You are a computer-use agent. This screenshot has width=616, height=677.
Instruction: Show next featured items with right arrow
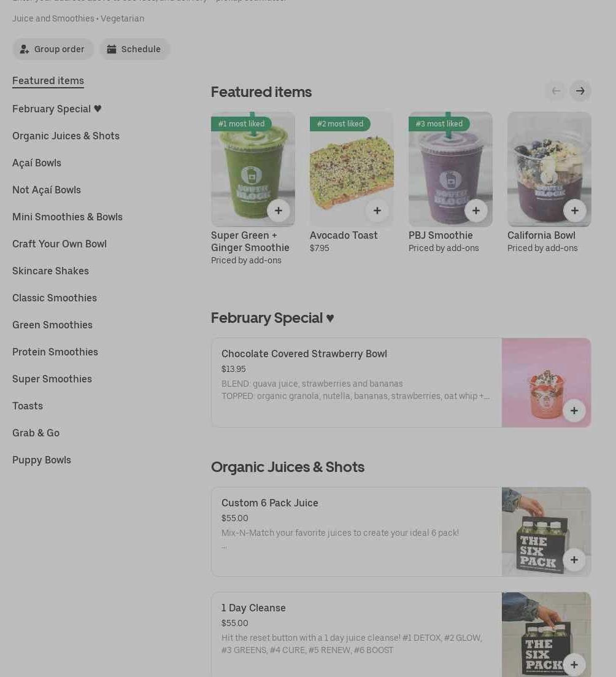pyautogui.click(x=580, y=91)
